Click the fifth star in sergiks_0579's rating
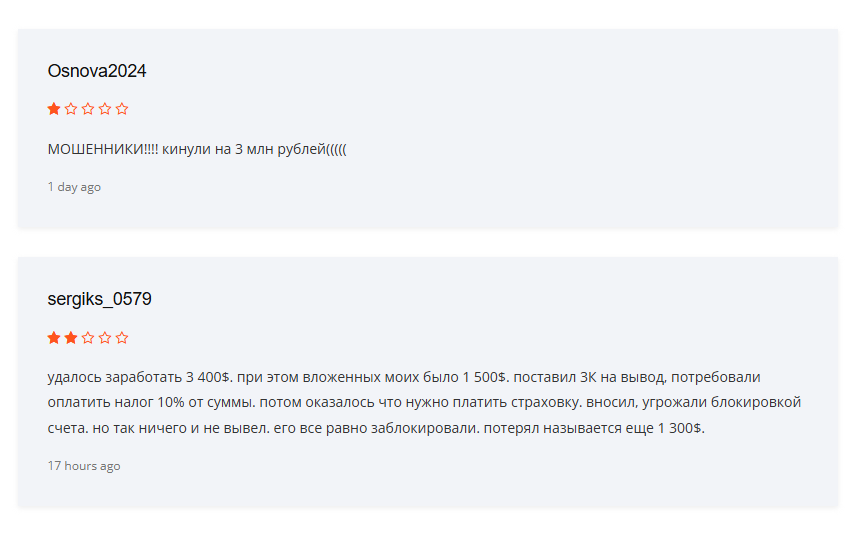 [x=122, y=338]
